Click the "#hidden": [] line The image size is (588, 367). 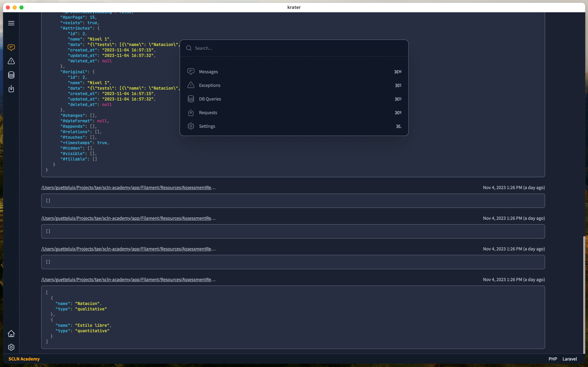(77, 148)
